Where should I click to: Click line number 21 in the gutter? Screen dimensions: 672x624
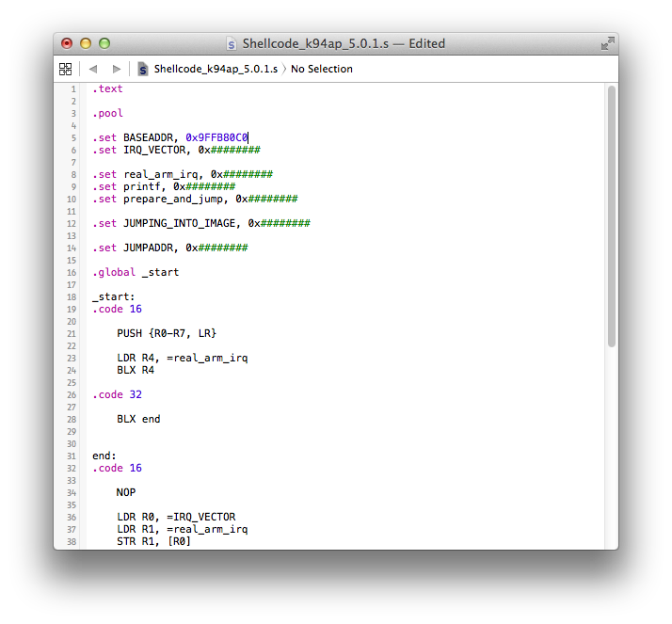[72, 334]
